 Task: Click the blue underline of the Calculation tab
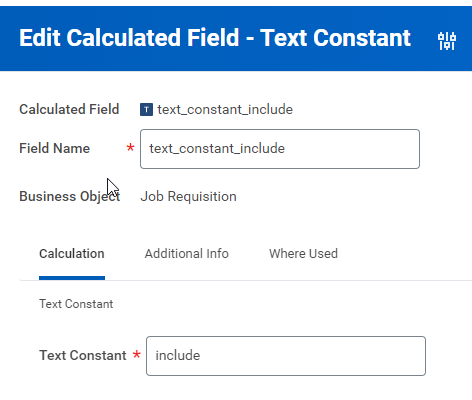72,278
